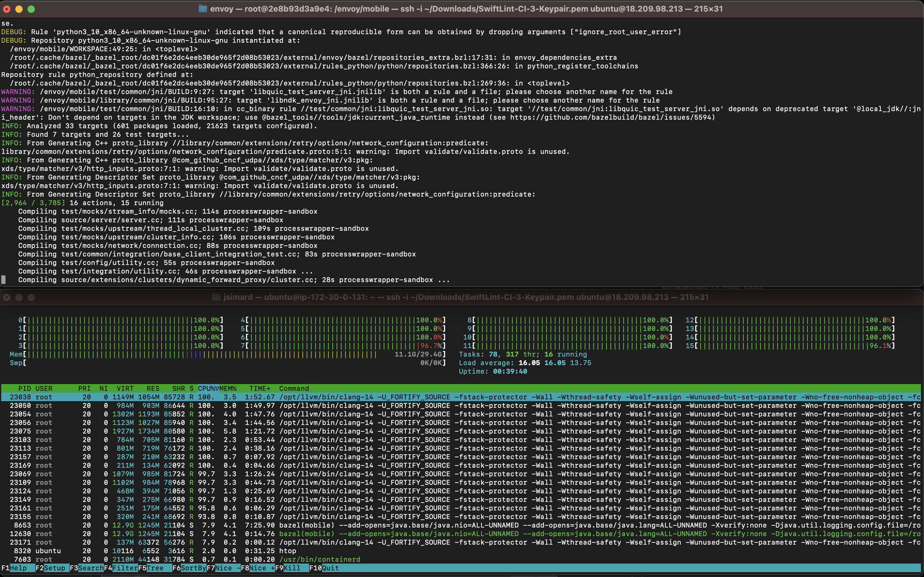Sort by the CPU% column header
Viewport: 924px width, 577px height.
[x=208, y=388]
